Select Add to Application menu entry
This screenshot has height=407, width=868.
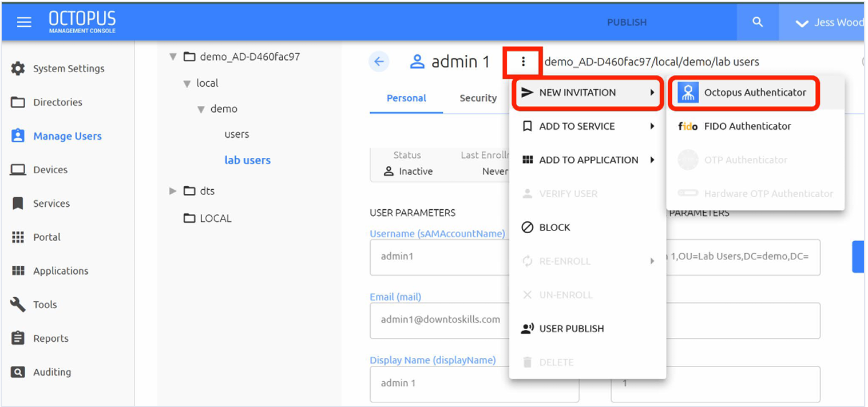point(588,160)
